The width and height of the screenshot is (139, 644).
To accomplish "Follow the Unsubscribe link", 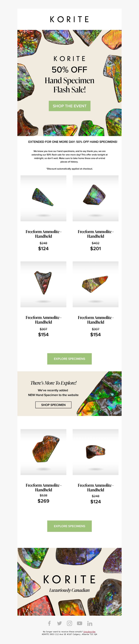I will coord(89,631).
